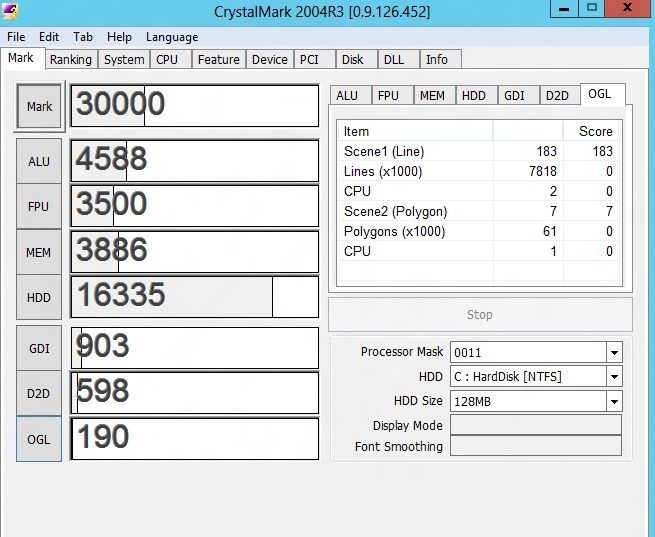Click the Score column header
This screenshot has height=537, width=655.
(x=592, y=132)
